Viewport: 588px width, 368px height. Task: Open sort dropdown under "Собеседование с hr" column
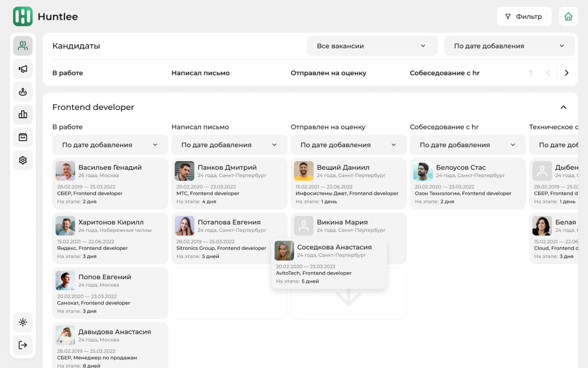click(467, 145)
